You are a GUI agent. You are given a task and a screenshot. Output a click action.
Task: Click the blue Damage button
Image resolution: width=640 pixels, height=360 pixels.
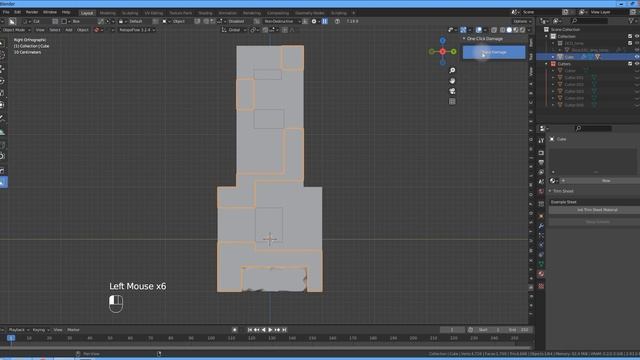494,52
